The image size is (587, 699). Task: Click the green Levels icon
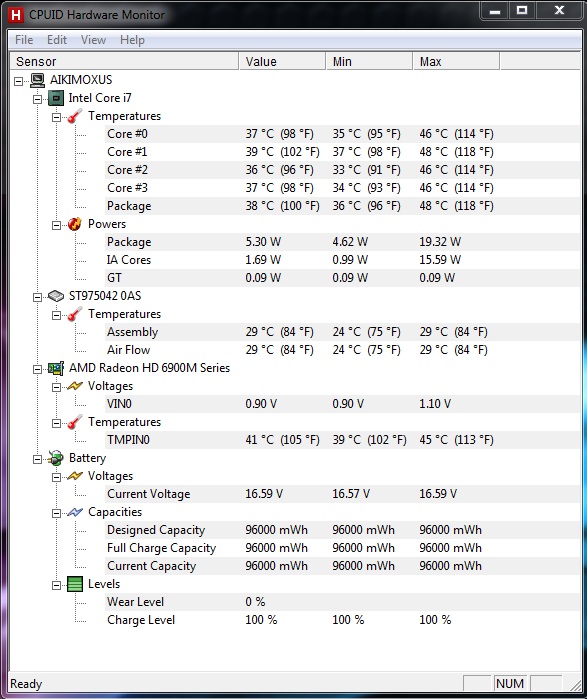[74, 584]
